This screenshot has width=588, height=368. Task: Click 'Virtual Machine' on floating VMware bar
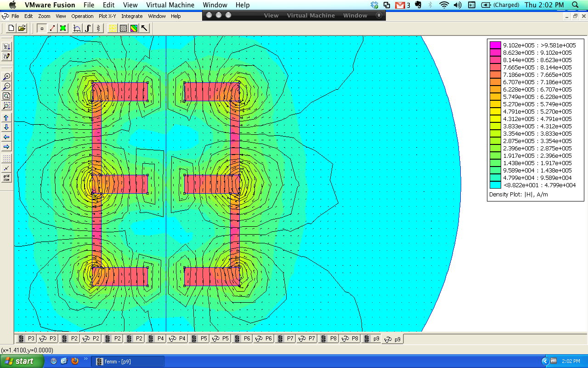point(311,15)
